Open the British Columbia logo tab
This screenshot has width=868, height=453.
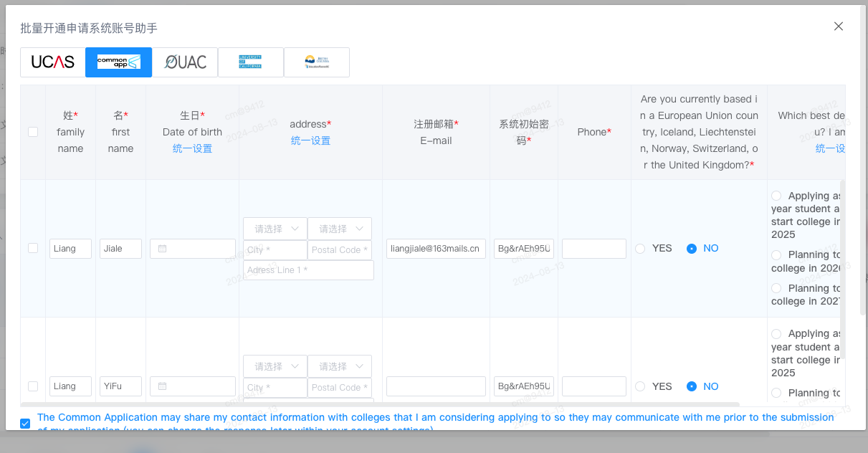point(317,62)
